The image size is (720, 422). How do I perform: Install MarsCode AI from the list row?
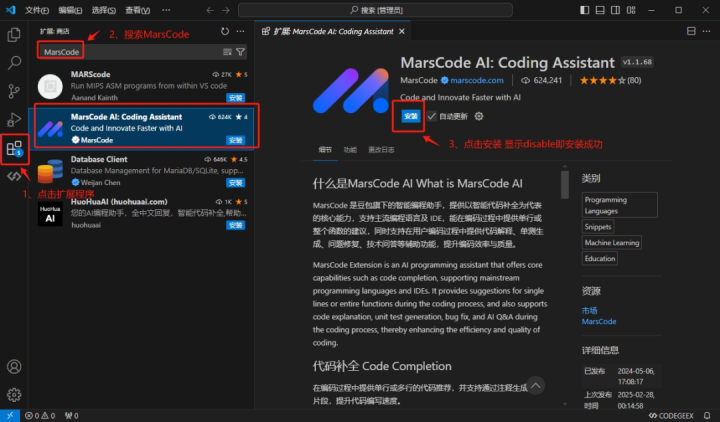tap(236, 141)
